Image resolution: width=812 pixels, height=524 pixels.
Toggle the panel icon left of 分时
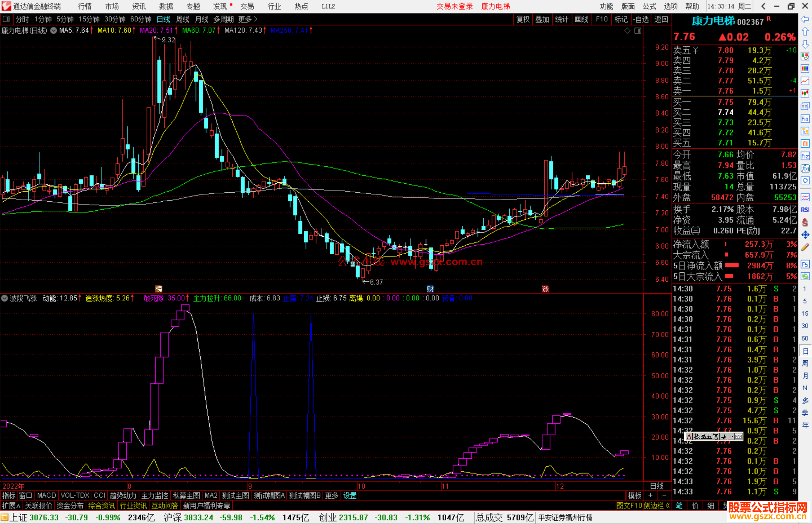(x=6, y=19)
